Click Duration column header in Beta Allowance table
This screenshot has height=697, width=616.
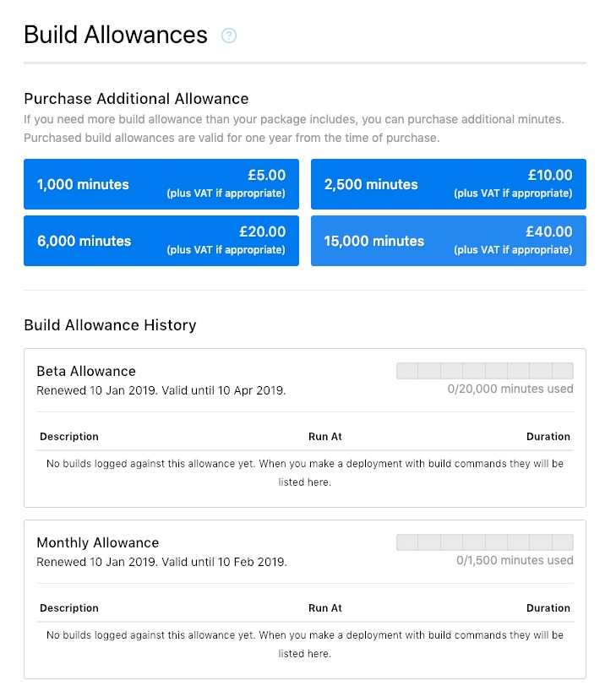pos(548,437)
